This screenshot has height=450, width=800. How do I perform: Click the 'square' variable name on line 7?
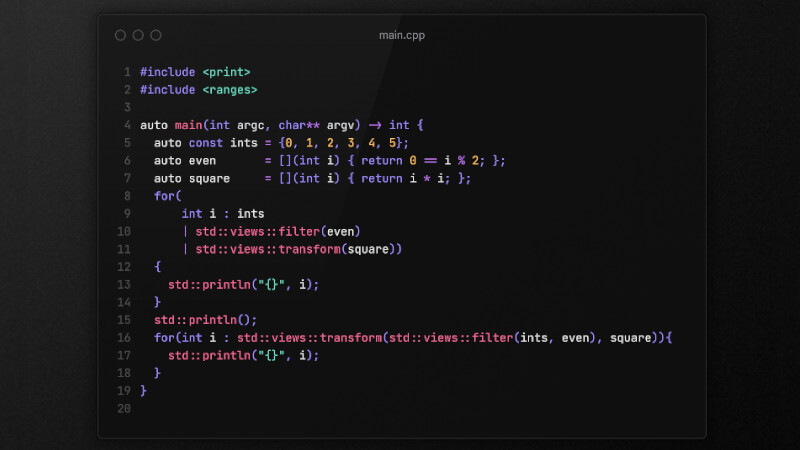[209, 179]
